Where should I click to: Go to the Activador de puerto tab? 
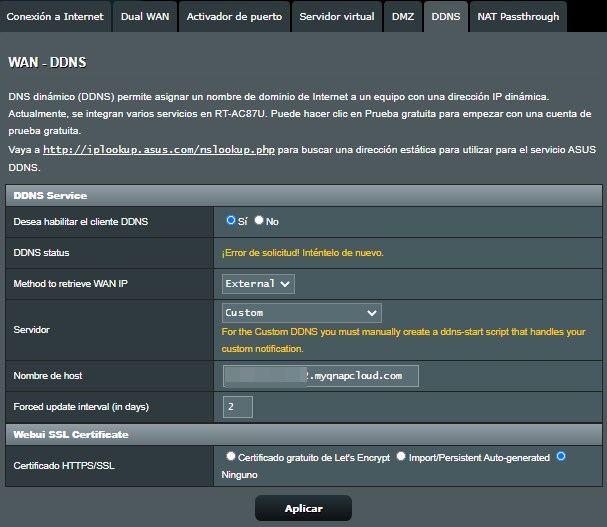coord(234,16)
